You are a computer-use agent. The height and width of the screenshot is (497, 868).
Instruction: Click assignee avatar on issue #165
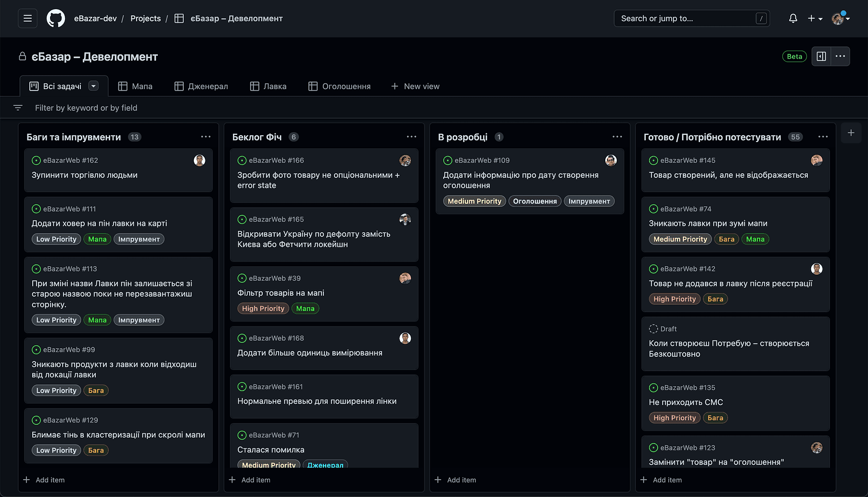click(405, 220)
